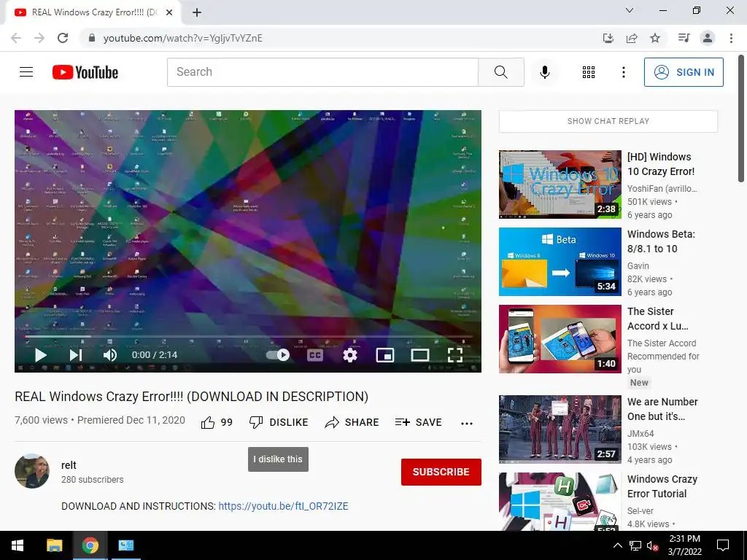Click the search magnifier button
The width and height of the screenshot is (747, 560).
pyautogui.click(x=500, y=72)
